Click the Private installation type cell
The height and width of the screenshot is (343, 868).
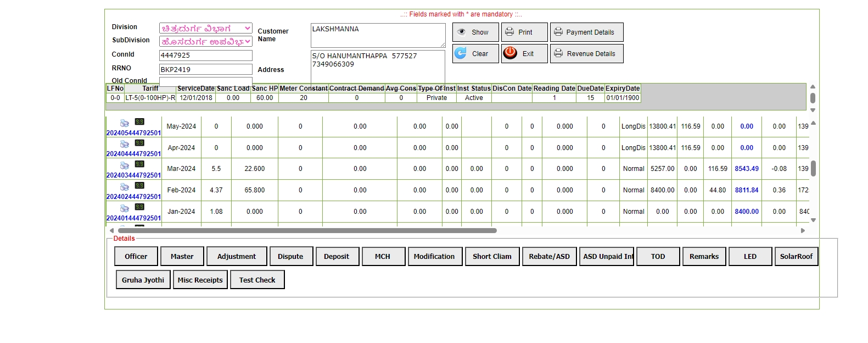click(436, 98)
